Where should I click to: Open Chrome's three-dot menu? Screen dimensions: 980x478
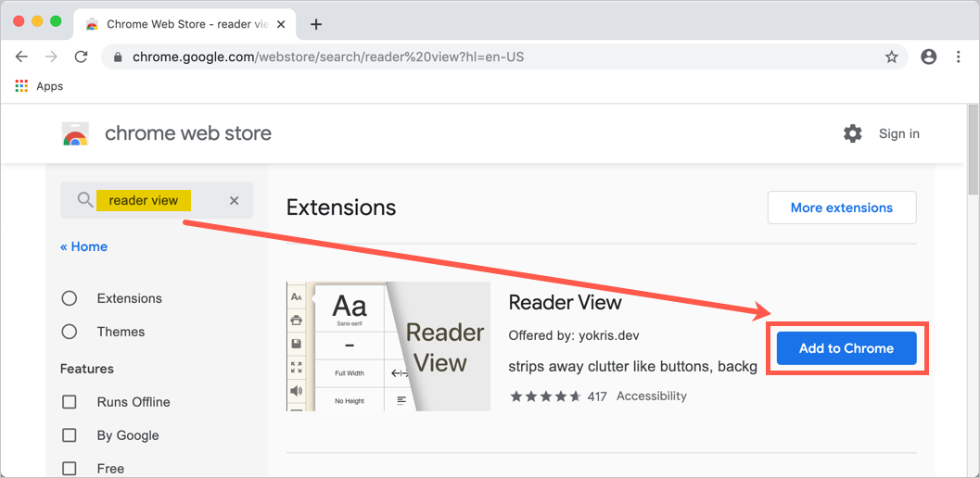click(x=959, y=57)
